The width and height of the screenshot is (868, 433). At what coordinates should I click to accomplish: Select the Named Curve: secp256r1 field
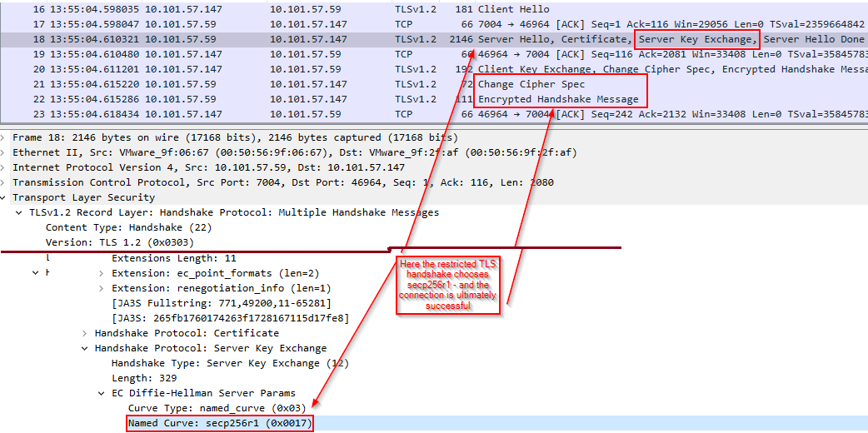pyautogui.click(x=220, y=424)
